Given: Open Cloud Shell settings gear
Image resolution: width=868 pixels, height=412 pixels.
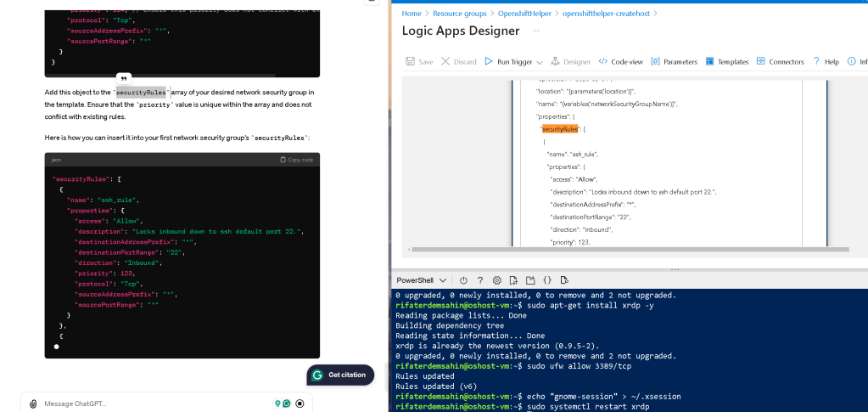Looking at the screenshot, I should (497, 280).
